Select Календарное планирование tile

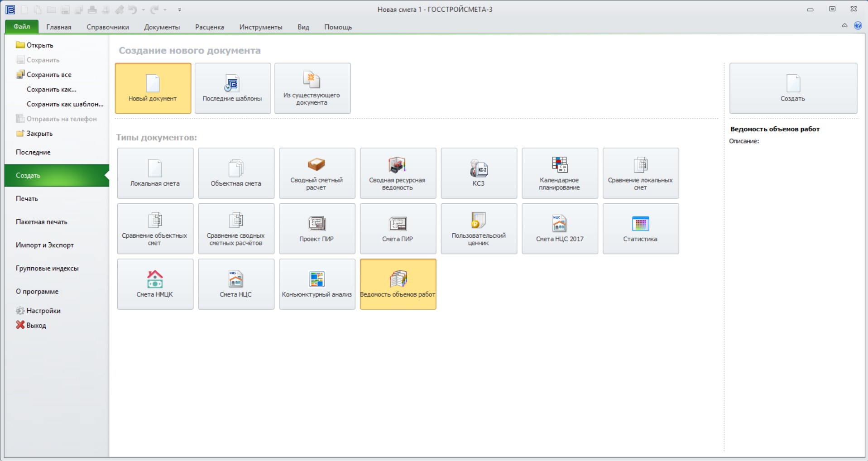(x=560, y=173)
